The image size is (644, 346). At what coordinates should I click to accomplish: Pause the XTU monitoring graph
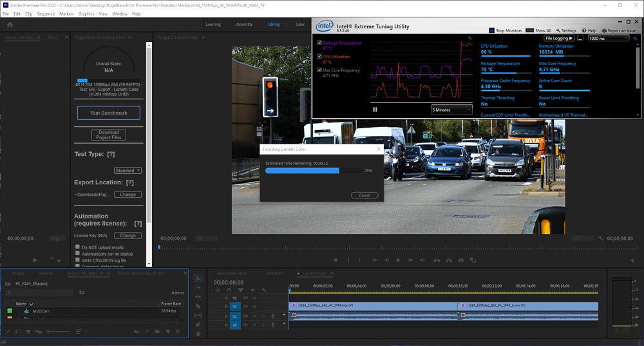coord(375,110)
